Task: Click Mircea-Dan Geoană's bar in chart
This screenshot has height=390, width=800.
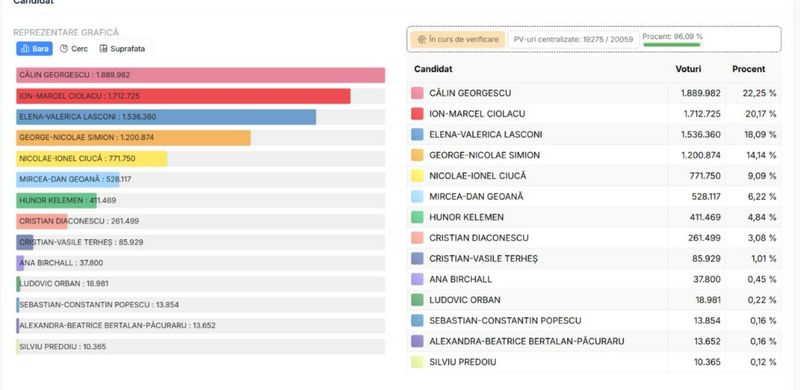Action: 68,179
